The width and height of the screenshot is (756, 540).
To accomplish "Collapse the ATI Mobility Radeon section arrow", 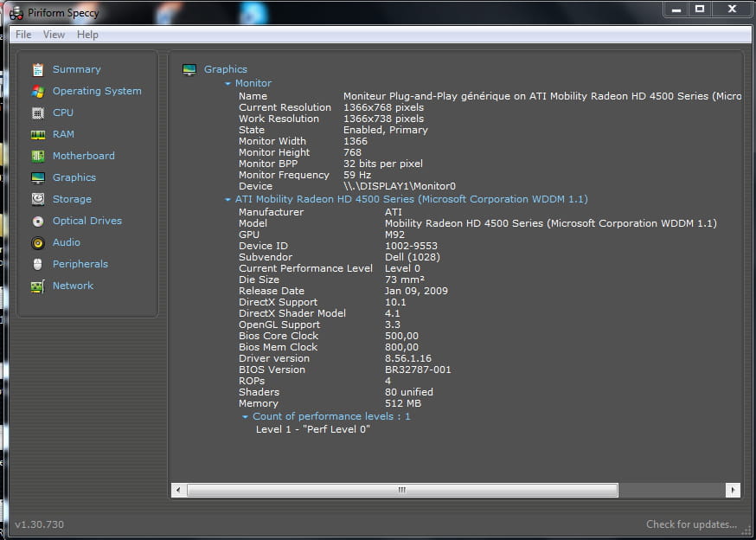I will tap(227, 199).
